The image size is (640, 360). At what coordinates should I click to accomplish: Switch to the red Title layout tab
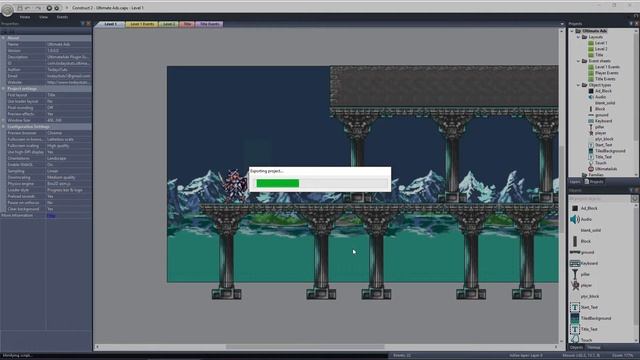click(187, 24)
